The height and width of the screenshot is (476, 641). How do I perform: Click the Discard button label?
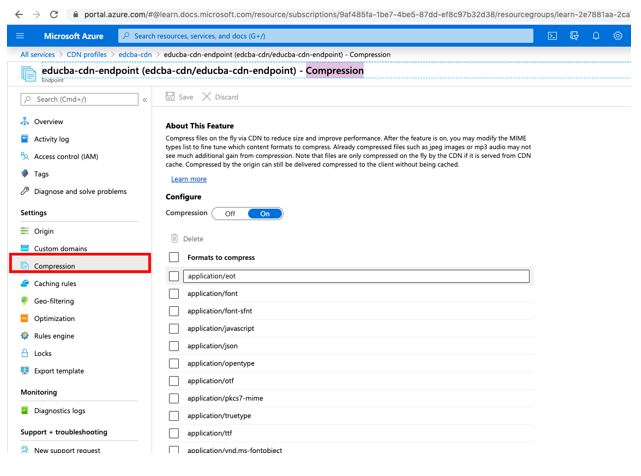click(x=226, y=97)
